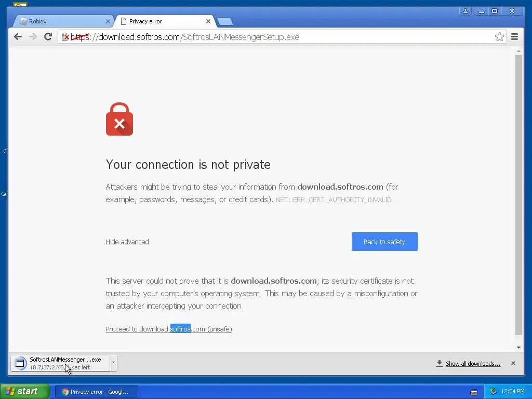Click the Hide advanced link
532x399 pixels.
click(127, 242)
